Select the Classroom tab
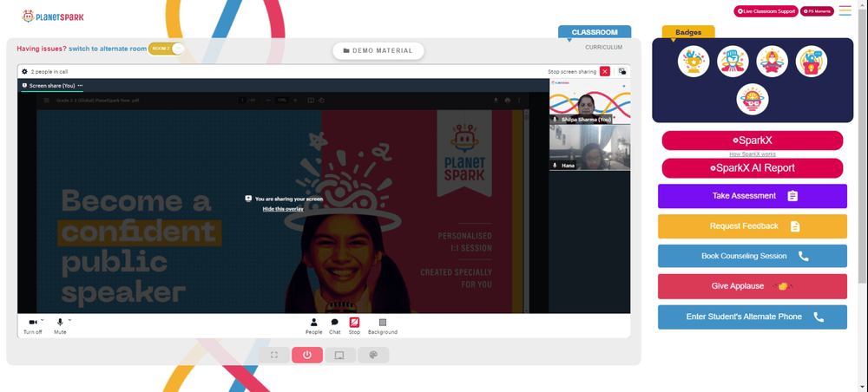 tap(595, 32)
